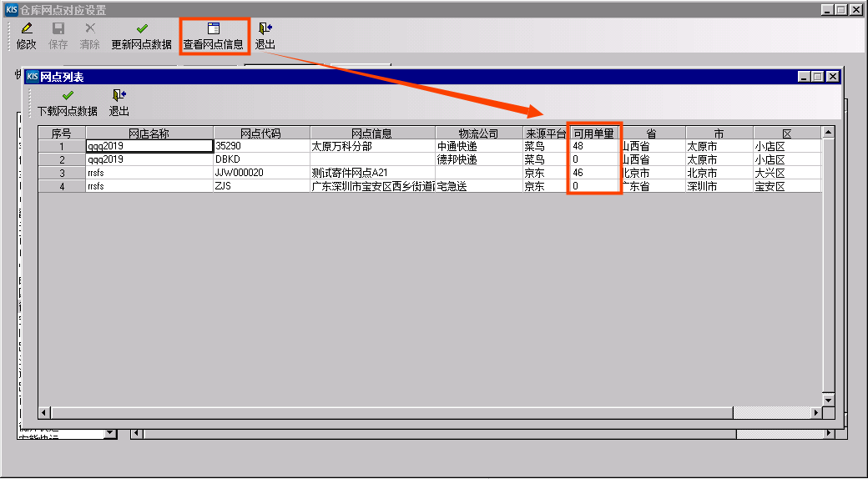Select the 网点代码 column header
This screenshot has height=479, width=868.
pos(262,134)
